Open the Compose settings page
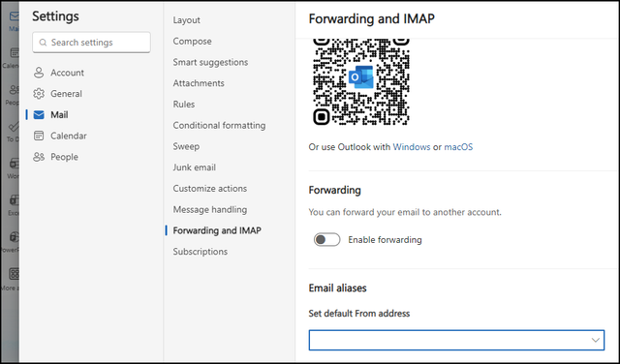This screenshot has height=364, width=620. (192, 41)
